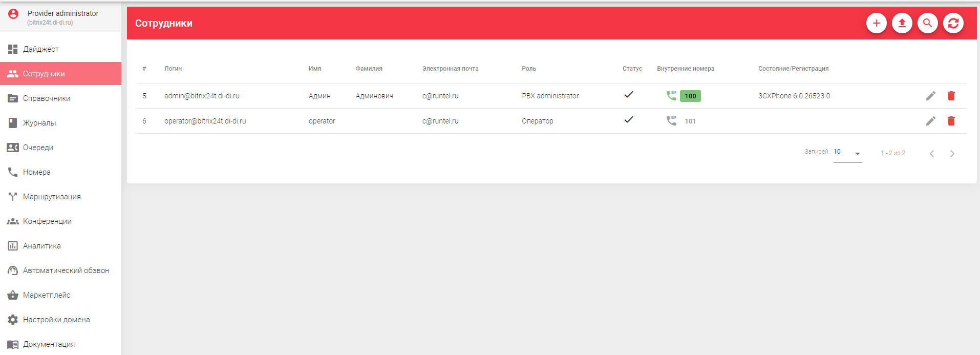This screenshot has height=355, width=980.
Task: Click the grey SIP phone icon for extension 101
Action: 671,121
